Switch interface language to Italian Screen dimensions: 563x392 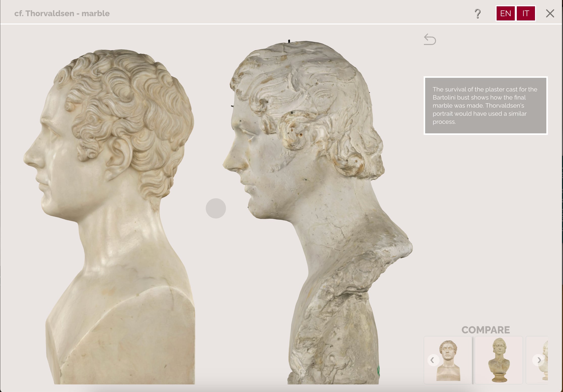tap(526, 14)
